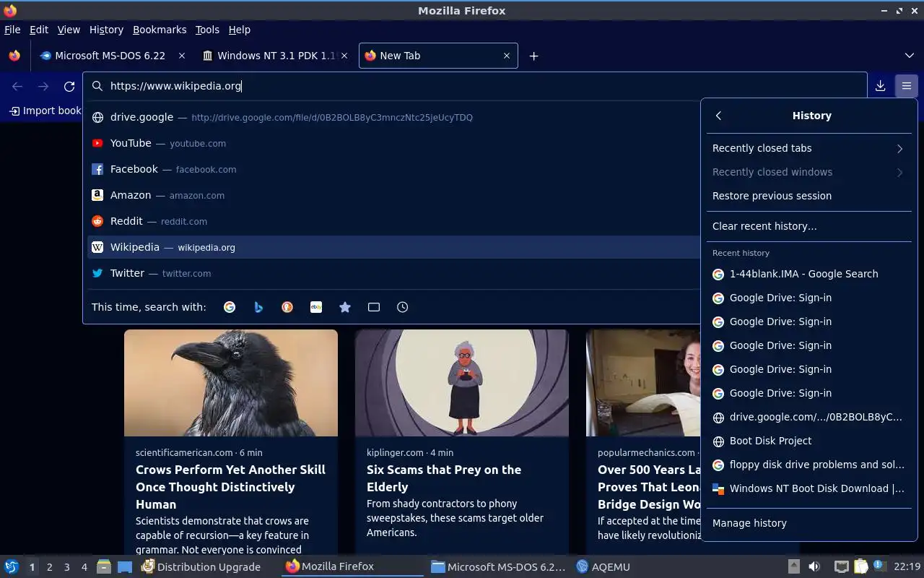Click the clipboard tray icon

(860, 567)
